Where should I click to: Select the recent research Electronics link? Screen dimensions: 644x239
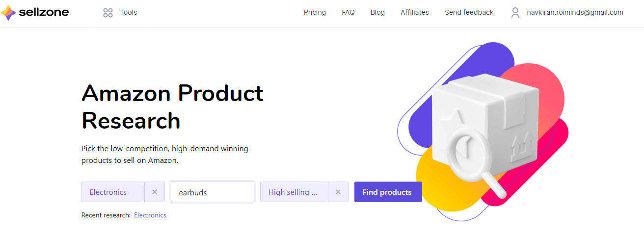[x=150, y=215]
